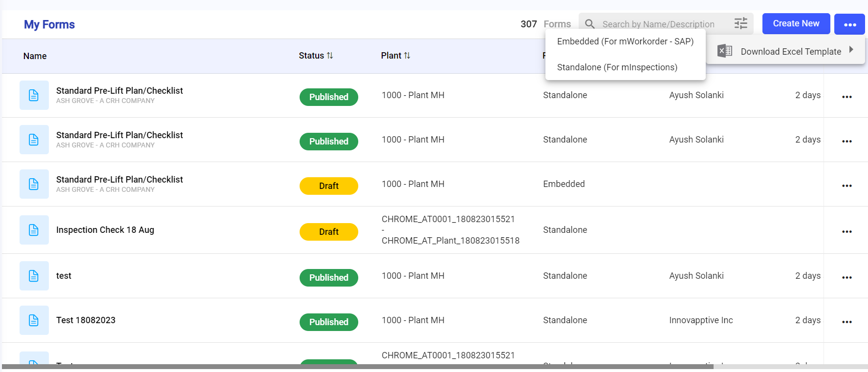Screen dimensions: 868x372
Task: Open row actions for Inspection Check 18 Aug
Action: coord(846,231)
